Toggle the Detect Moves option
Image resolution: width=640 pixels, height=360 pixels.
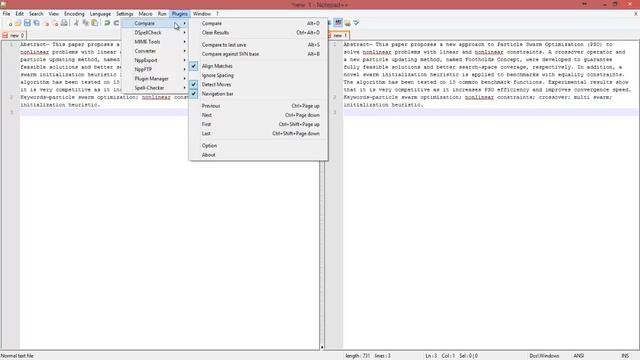point(258,84)
